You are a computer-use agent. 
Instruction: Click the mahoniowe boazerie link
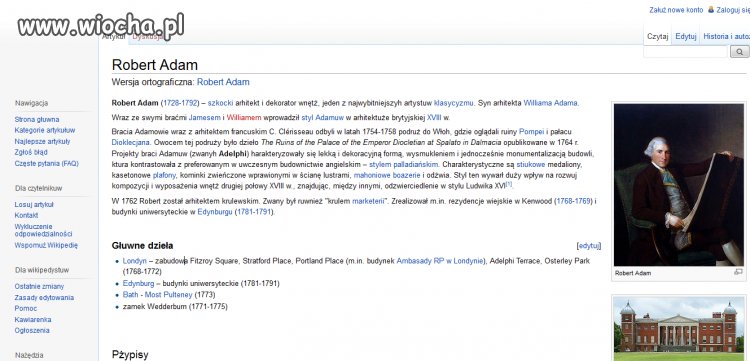pyautogui.click(x=387, y=175)
